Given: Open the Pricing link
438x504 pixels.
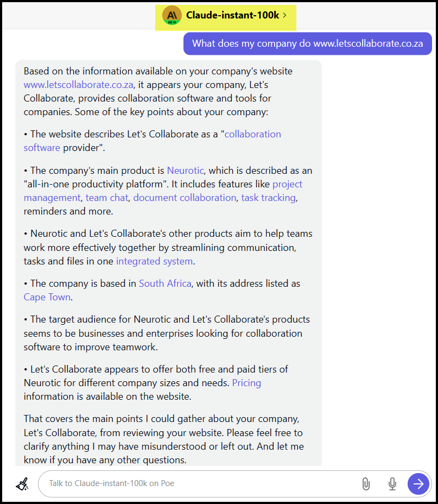Looking at the screenshot, I should coord(246,383).
